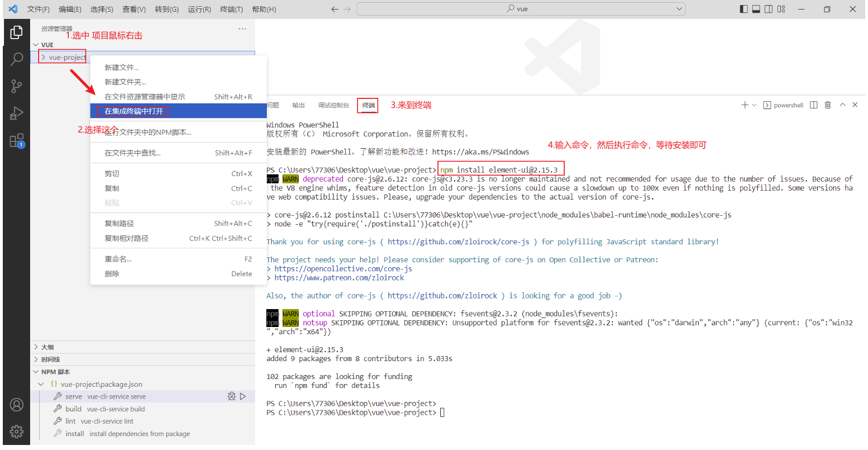Image resolution: width=868 pixels, height=450 pixels.
Task: Run the serve script with play icon
Action: pos(243,396)
